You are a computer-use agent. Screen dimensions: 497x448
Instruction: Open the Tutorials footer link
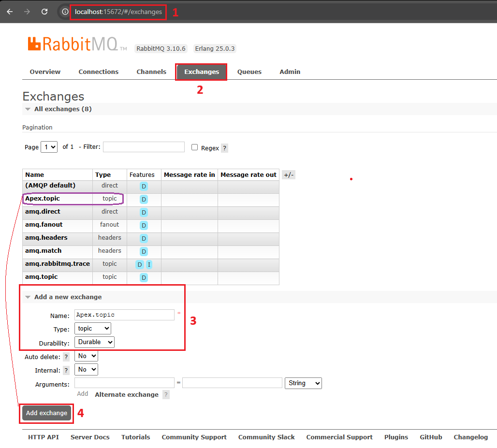(x=136, y=437)
